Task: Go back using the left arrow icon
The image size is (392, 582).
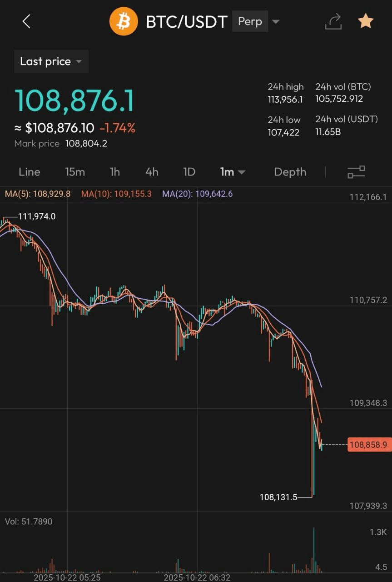Action: click(x=26, y=21)
